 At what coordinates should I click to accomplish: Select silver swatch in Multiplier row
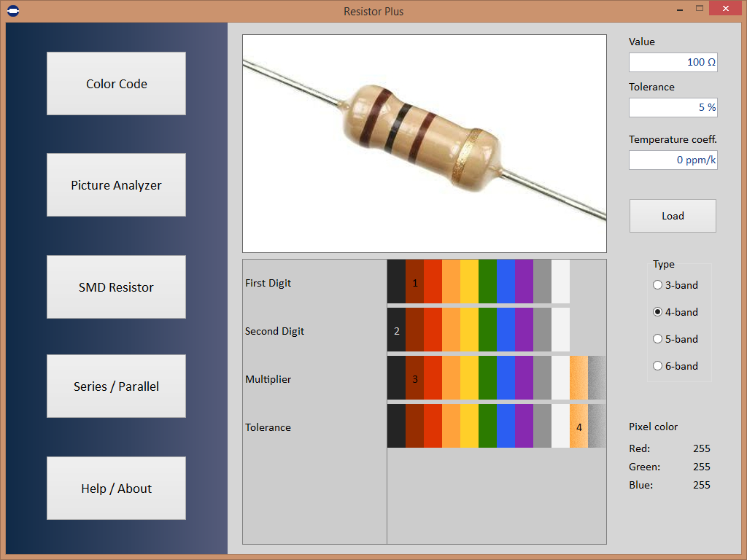click(597, 378)
